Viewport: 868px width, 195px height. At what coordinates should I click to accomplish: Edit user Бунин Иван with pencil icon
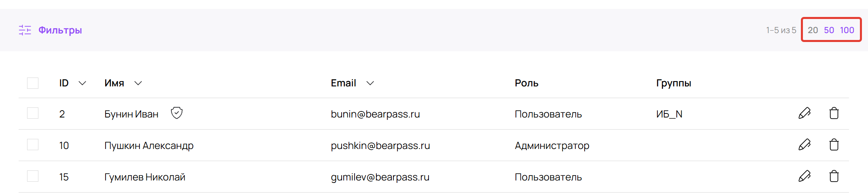pos(804,113)
